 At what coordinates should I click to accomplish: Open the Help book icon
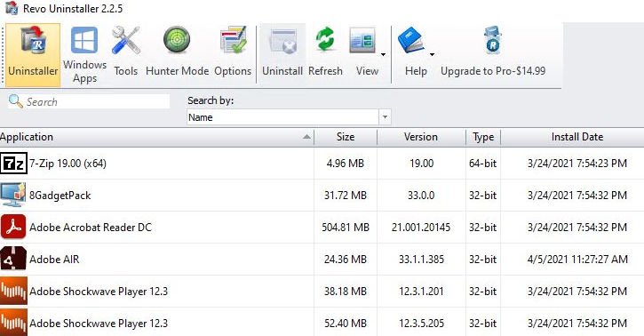[411, 40]
